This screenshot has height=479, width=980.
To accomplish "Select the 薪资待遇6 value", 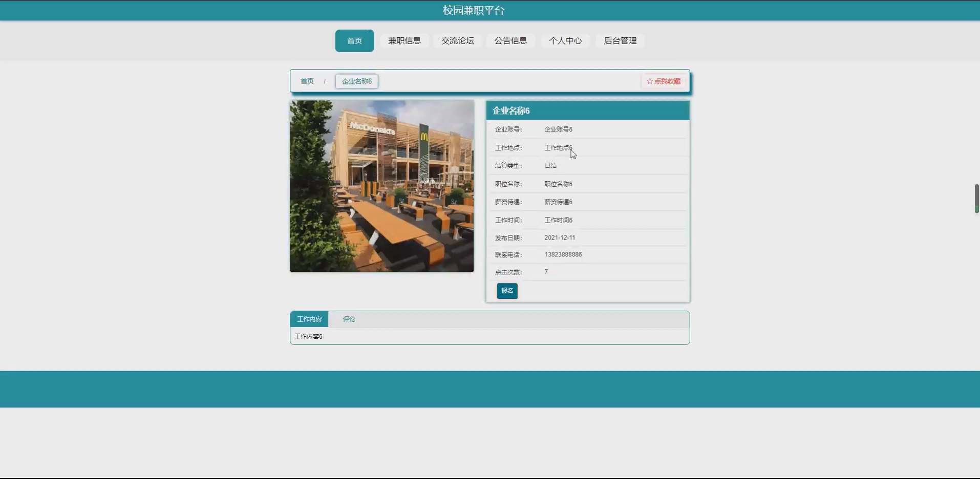I will (558, 202).
